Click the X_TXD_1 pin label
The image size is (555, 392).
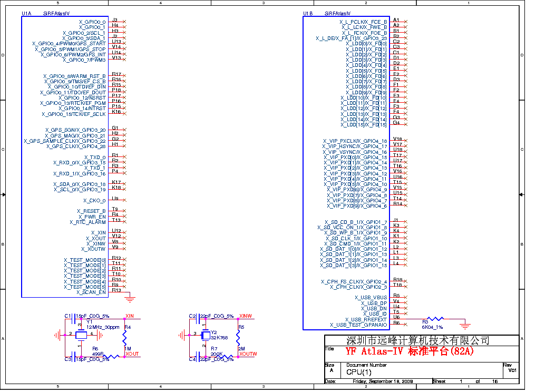[x=95, y=168]
